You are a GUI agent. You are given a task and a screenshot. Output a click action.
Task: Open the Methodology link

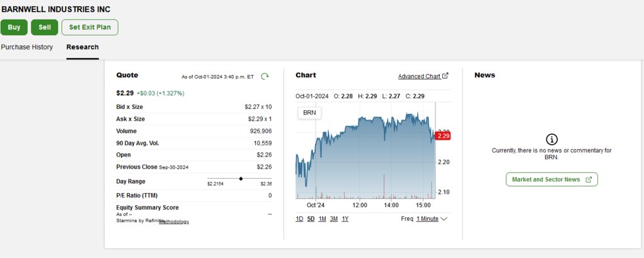[174, 222]
